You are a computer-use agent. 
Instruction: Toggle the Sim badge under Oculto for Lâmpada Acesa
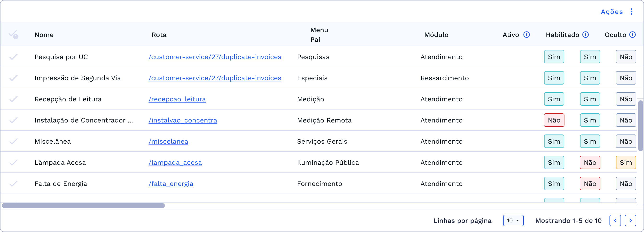point(625,162)
